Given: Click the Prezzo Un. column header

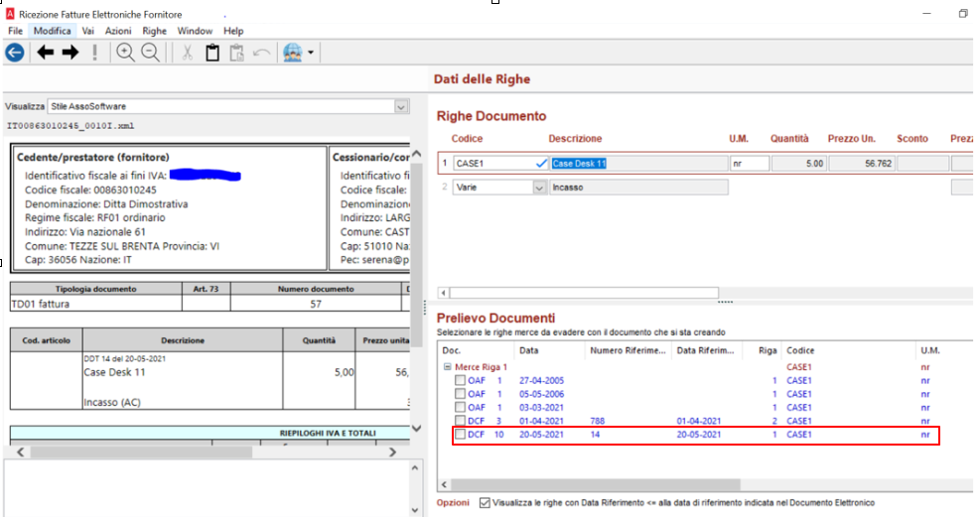Looking at the screenshot, I should [851, 139].
